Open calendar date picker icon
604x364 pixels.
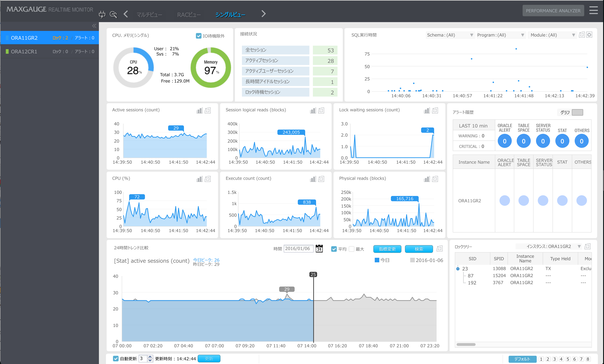click(319, 249)
